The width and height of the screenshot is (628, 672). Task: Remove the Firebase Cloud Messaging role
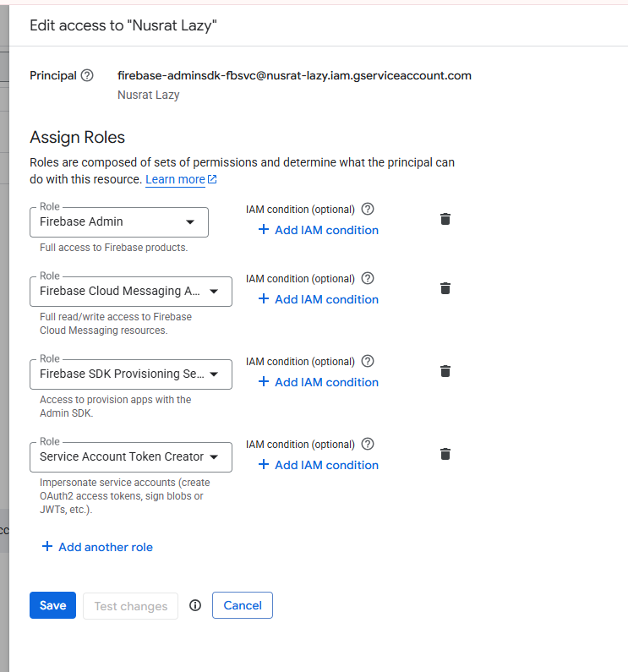click(x=445, y=288)
